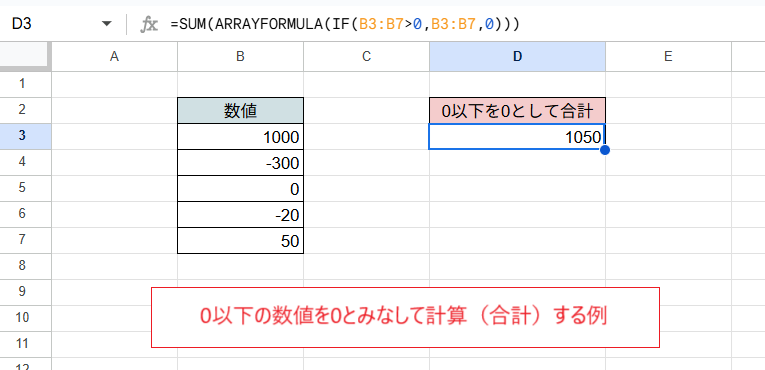The height and width of the screenshot is (370, 765).
Task: Select row 3 header
Action: [x=25, y=136]
